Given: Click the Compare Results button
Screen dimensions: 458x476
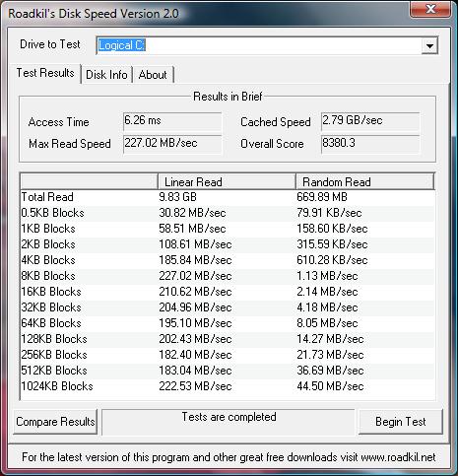Looking at the screenshot, I should tap(55, 422).
